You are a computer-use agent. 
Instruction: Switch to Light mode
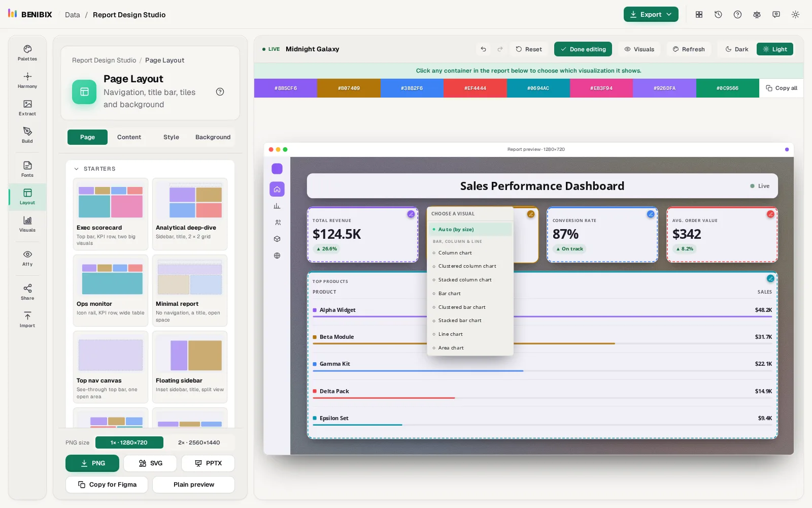tap(775, 49)
